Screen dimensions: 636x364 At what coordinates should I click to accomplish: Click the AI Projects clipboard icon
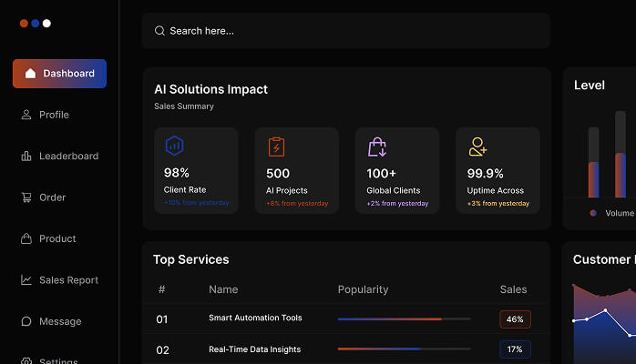click(276, 147)
